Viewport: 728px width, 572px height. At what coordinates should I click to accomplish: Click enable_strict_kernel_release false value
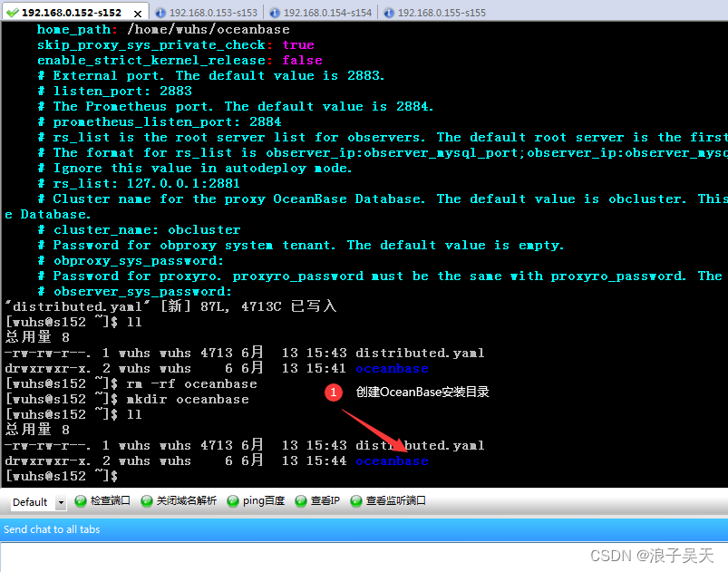click(302, 61)
